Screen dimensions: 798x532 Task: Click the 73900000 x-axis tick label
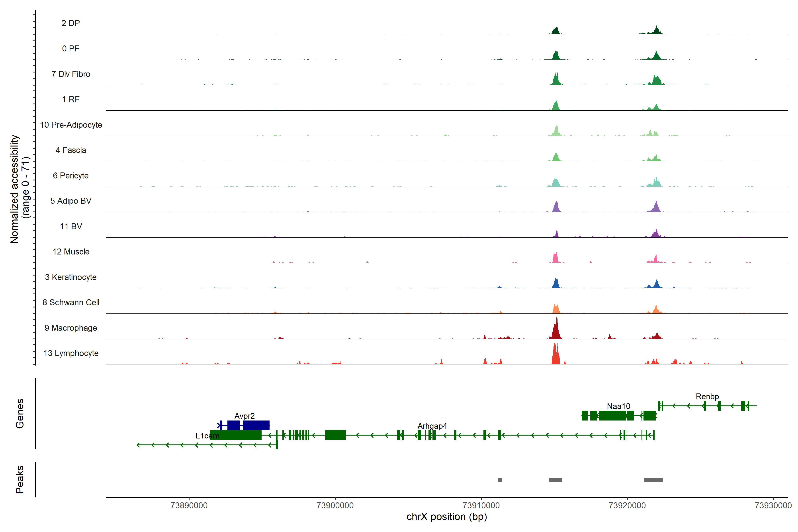[335, 506]
